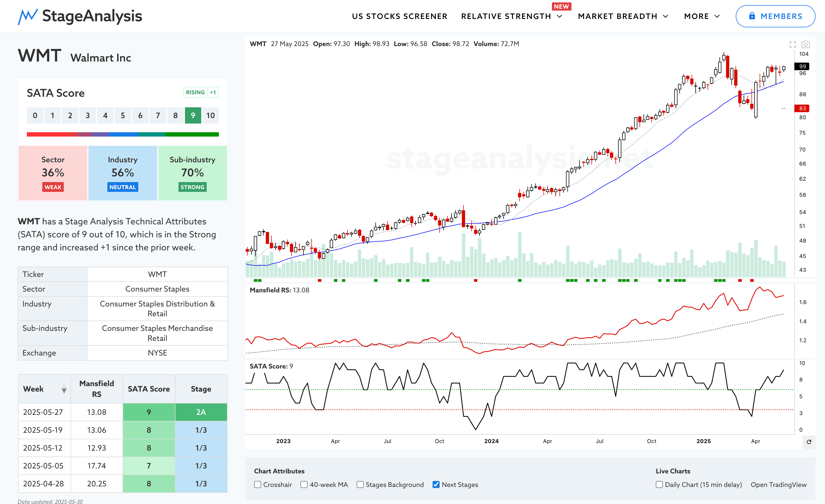
Task: Click the NYSE exchange value
Action: pyautogui.click(x=157, y=353)
